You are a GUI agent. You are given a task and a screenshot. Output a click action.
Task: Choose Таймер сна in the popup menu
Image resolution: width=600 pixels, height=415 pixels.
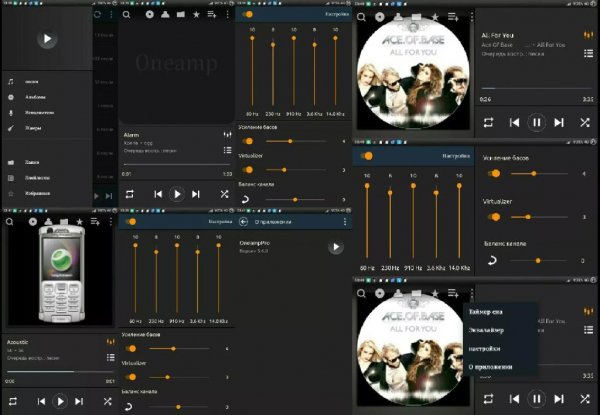tap(485, 312)
